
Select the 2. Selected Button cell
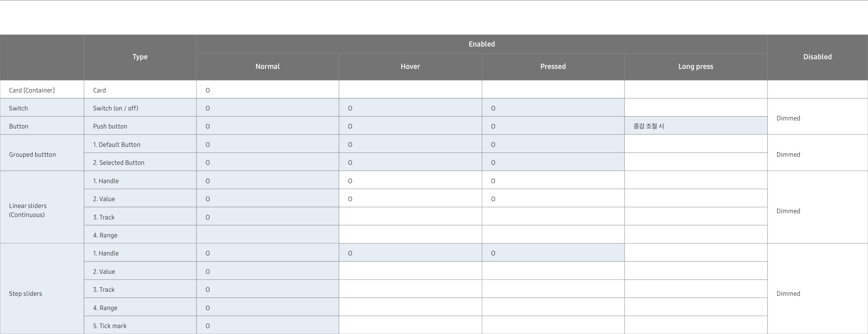pyautogui.click(x=119, y=163)
